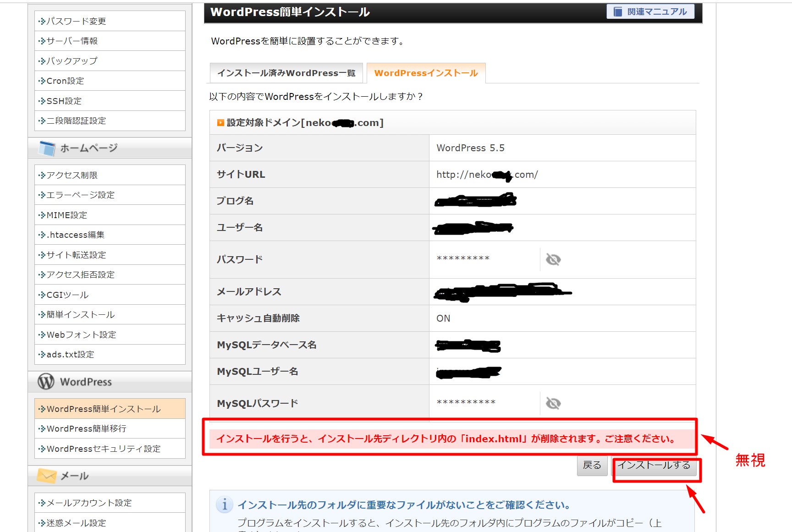Click the ホームページ section header
The width and height of the screenshot is (792, 532).
pyautogui.click(x=110, y=148)
